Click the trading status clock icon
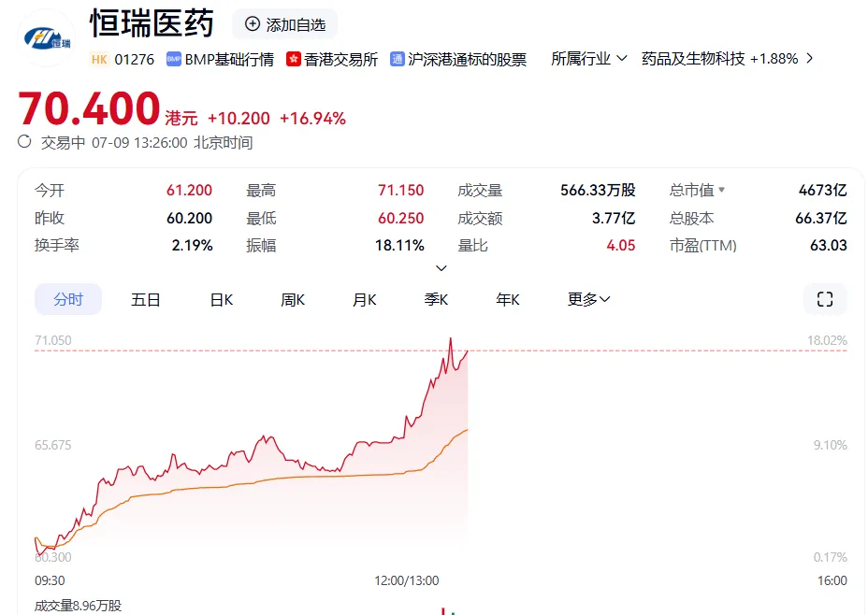This screenshot has height=615, width=868. 25,142
